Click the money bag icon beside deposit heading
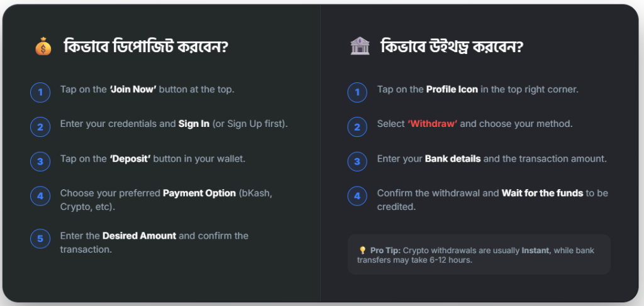This screenshot has height=306, width=644. 43,47
